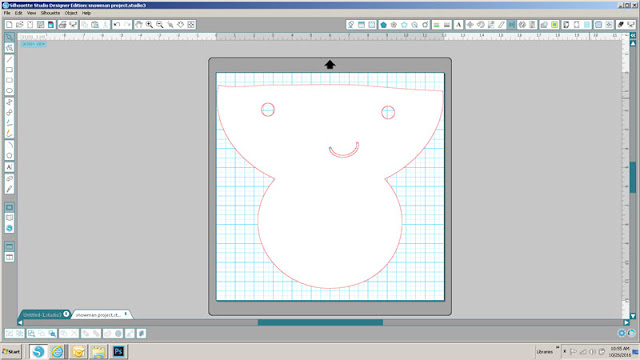
Task: Click the Pan hand tool icon
Action: click(x=139, y=24)
